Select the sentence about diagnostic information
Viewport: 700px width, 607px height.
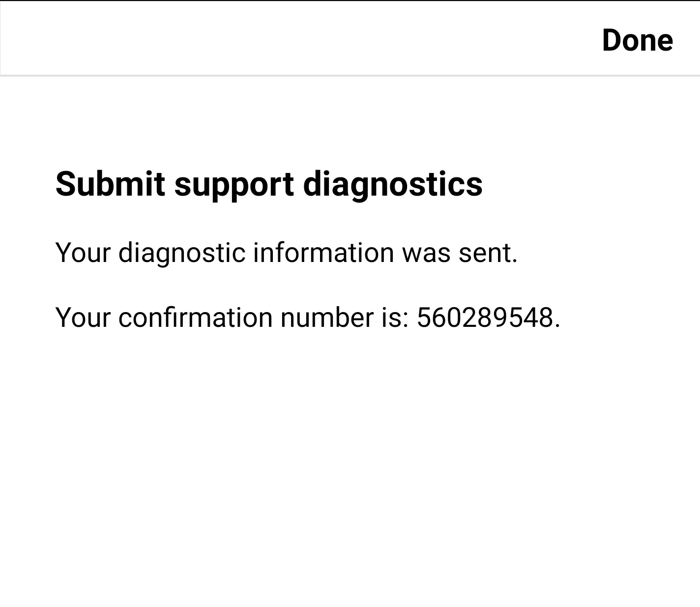287,253
